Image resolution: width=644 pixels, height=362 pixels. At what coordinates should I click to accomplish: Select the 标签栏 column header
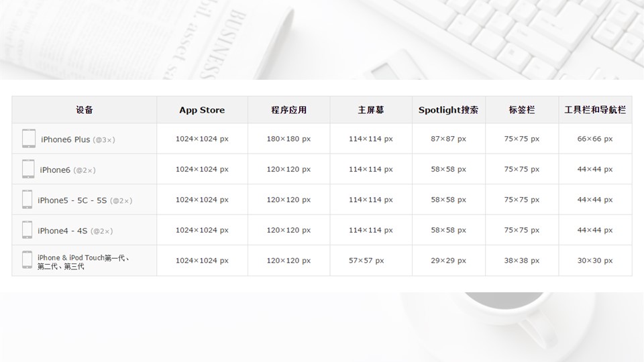point(522,110)
